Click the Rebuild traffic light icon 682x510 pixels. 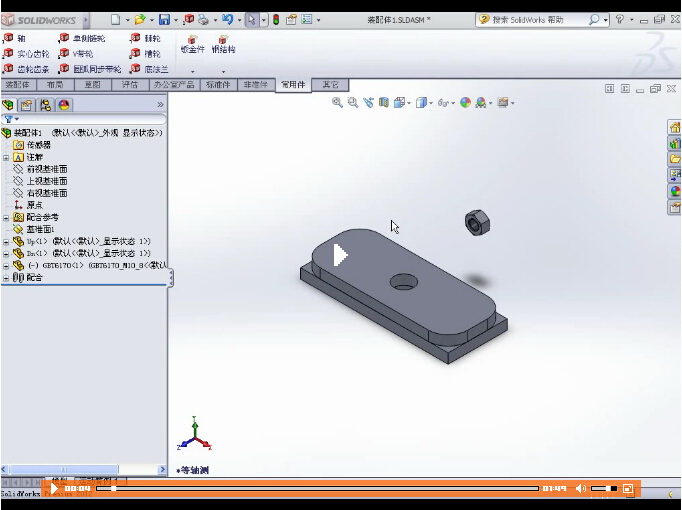pos(276,20)
